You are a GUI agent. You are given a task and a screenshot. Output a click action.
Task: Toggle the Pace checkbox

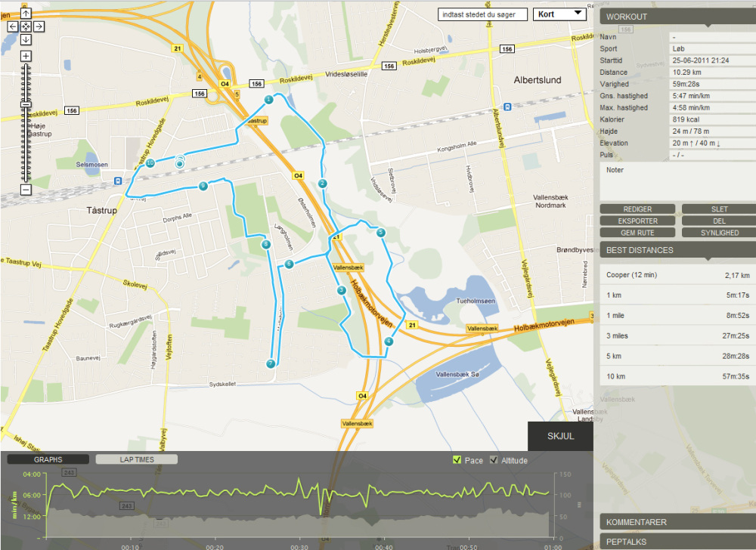tap(457, 460)
